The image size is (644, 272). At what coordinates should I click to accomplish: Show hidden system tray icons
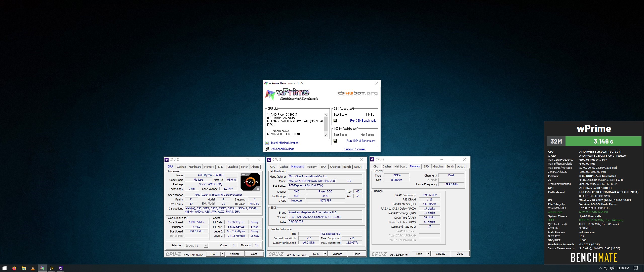pyautogui.click(x=600, y=268)
